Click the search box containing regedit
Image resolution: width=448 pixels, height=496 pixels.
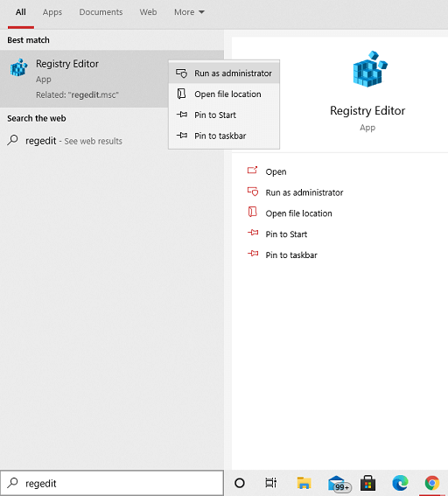tap(112, 483)
